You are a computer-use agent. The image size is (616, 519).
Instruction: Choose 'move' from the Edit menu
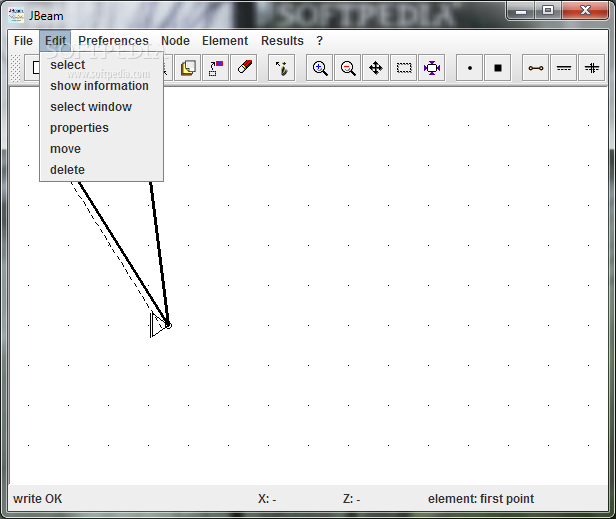point(101,149)
